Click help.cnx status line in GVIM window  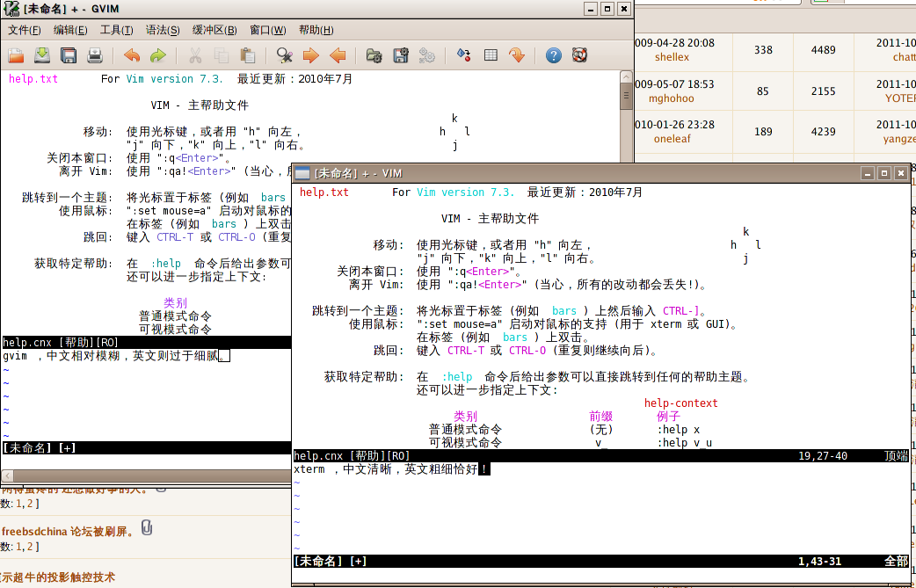147,343
